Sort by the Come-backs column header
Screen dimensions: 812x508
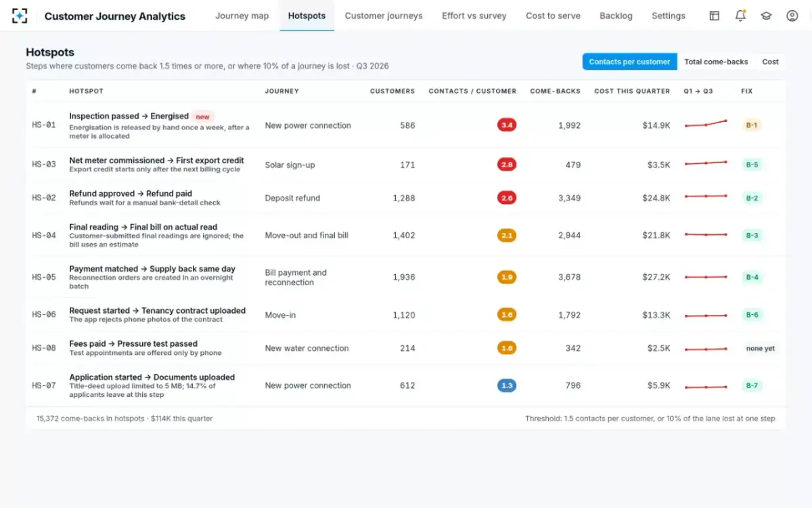pyautogui.click(x=555, y=91)
